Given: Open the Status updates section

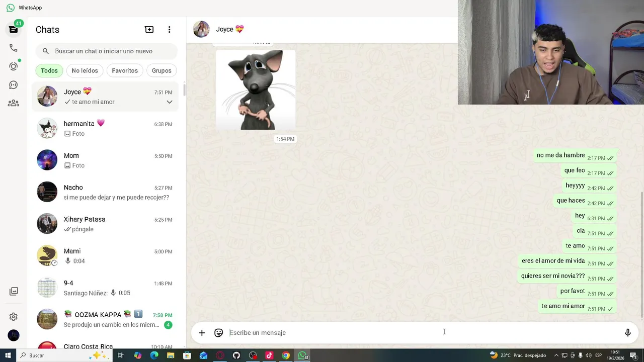Looking at the screenshot, I should 14,66.
